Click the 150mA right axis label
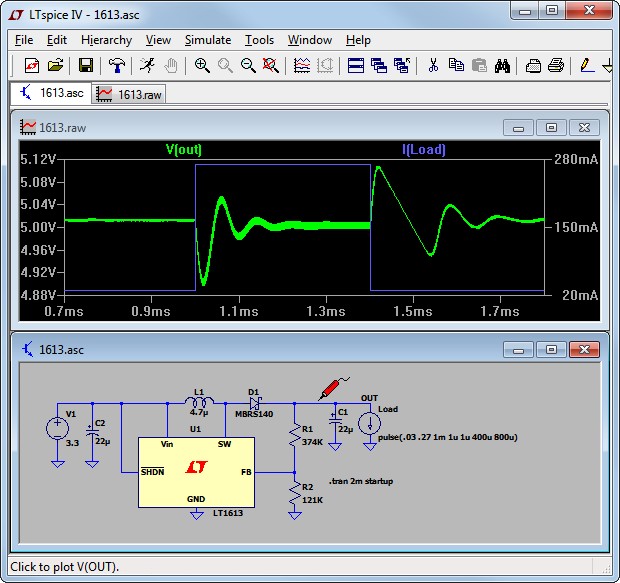Image resolution: width=620 pixels, height=583 pixels. click(576, 227)
